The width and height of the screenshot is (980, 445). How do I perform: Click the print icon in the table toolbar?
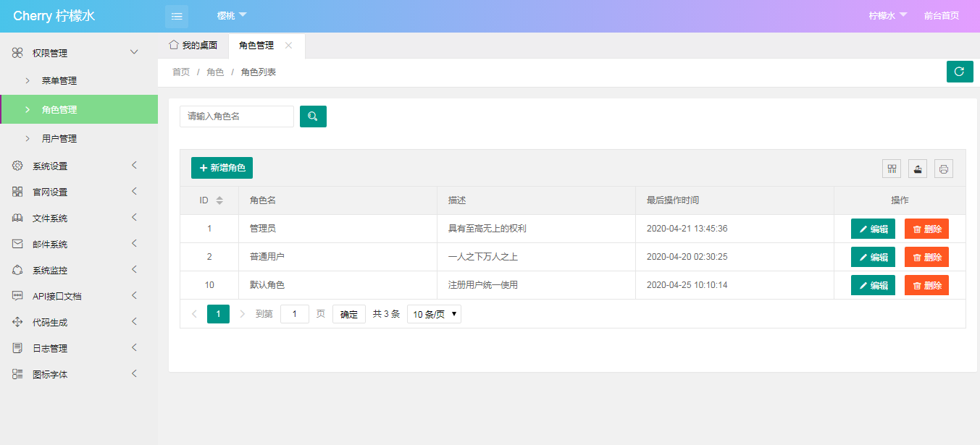(944, 169)
